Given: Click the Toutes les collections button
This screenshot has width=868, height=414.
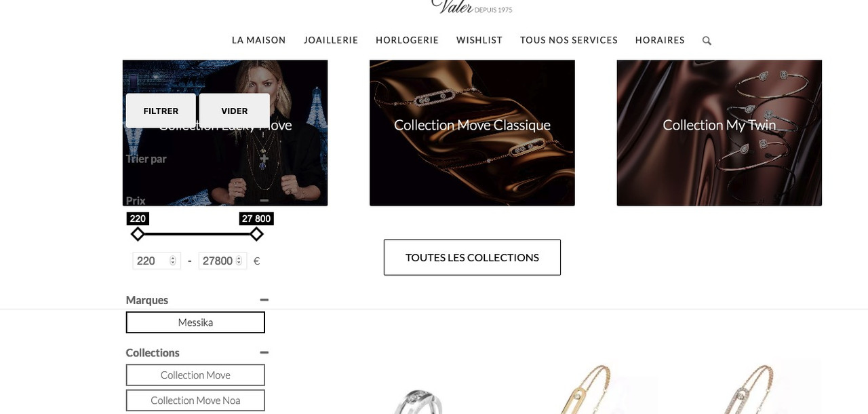Looking at the screenshot, I should (x=472, y=257).
